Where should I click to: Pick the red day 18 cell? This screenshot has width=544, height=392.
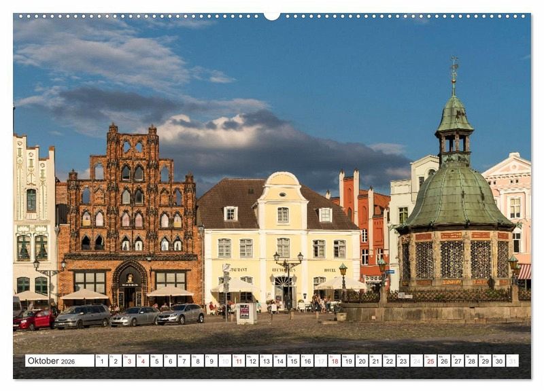click(335, 361)
